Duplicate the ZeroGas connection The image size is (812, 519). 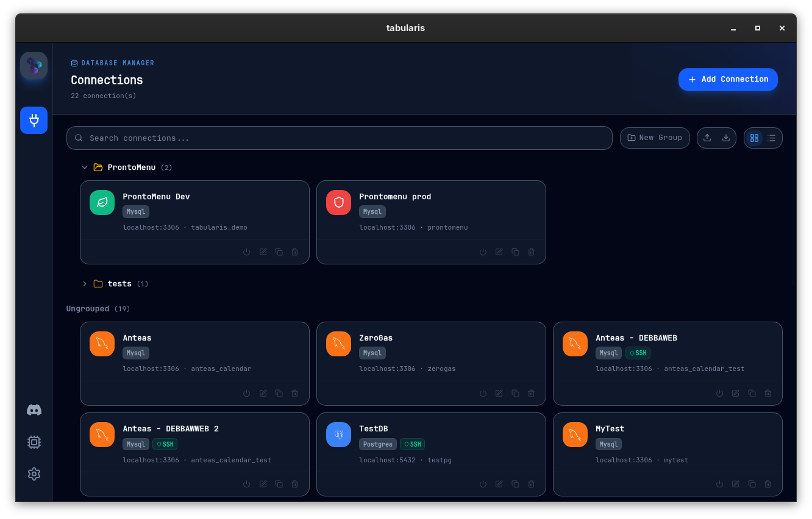pyautogui.click(x=515, y=393)
